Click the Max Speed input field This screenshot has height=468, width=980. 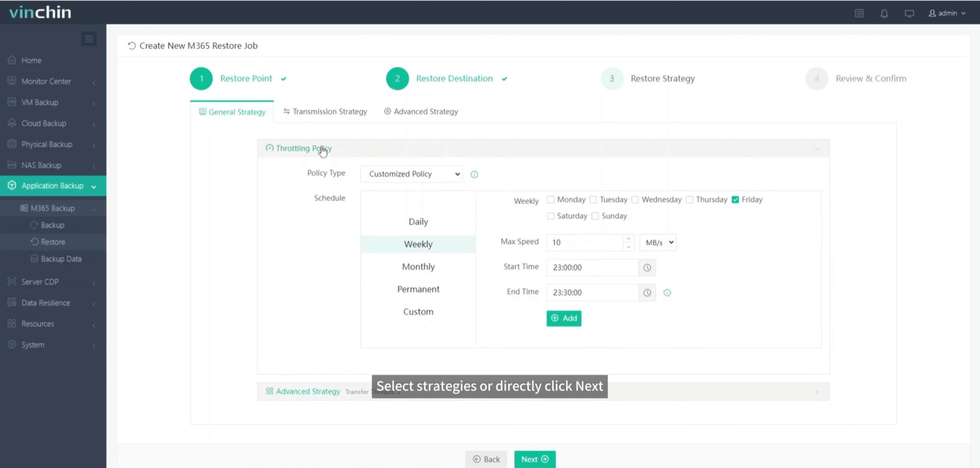click(x=585, y=243)
